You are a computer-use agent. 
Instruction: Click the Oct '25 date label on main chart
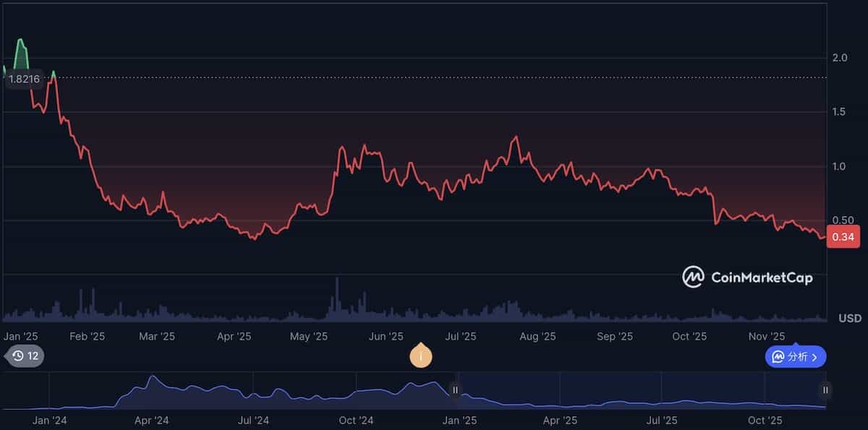(x=689, y=336)
